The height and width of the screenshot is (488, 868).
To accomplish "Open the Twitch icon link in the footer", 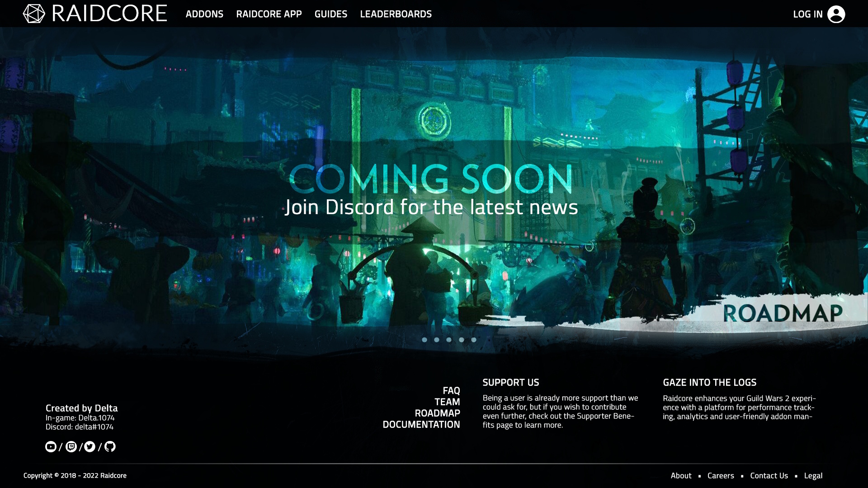I will pyautogui.click(x=71, y=447).
